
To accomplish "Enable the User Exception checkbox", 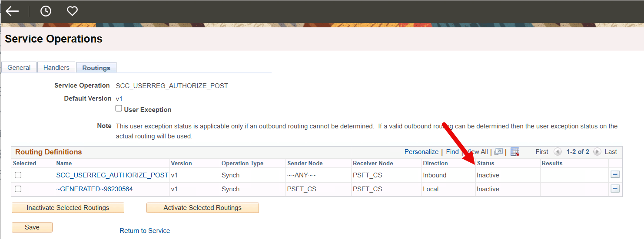I will (119, 108).
